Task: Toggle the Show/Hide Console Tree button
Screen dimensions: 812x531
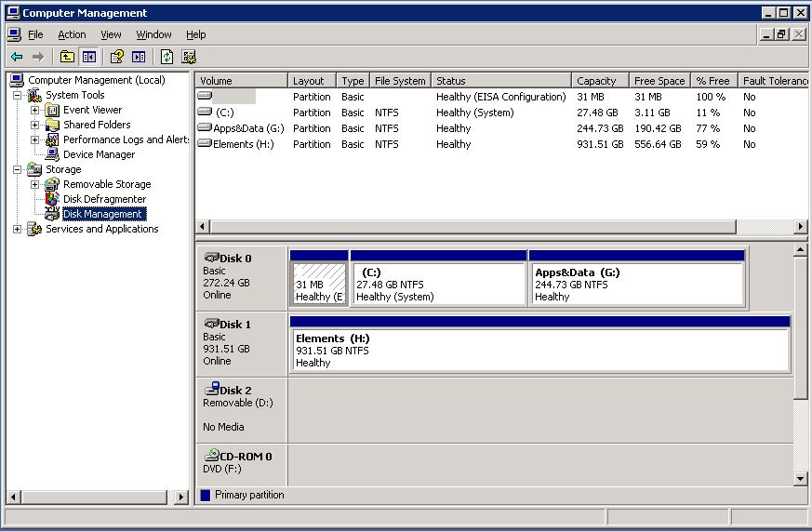Action: point(89,57)
